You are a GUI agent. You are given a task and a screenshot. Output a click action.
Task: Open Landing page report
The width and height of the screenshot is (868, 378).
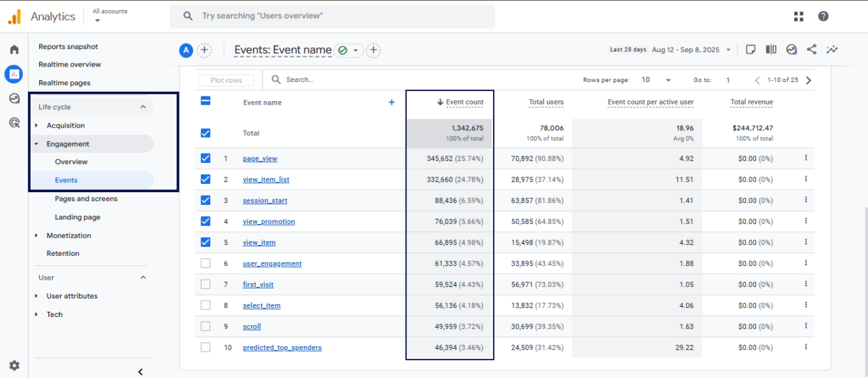[77, 217]
